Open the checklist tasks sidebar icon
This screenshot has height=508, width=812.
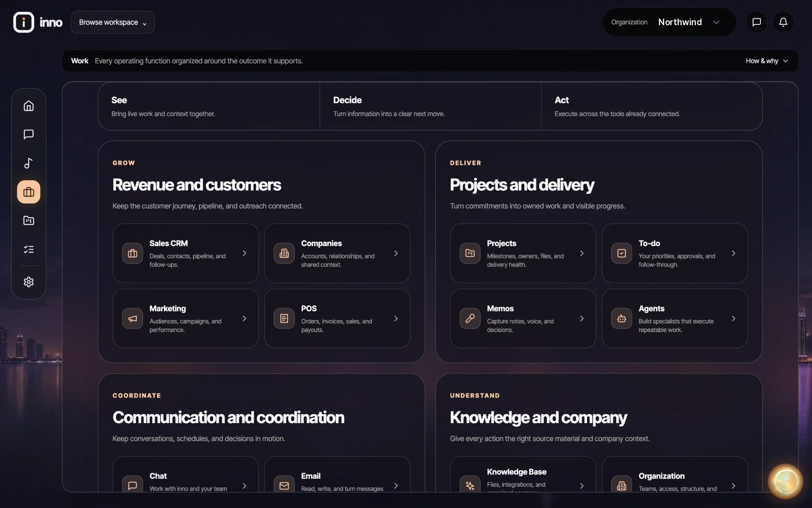[x=28, y=249]
